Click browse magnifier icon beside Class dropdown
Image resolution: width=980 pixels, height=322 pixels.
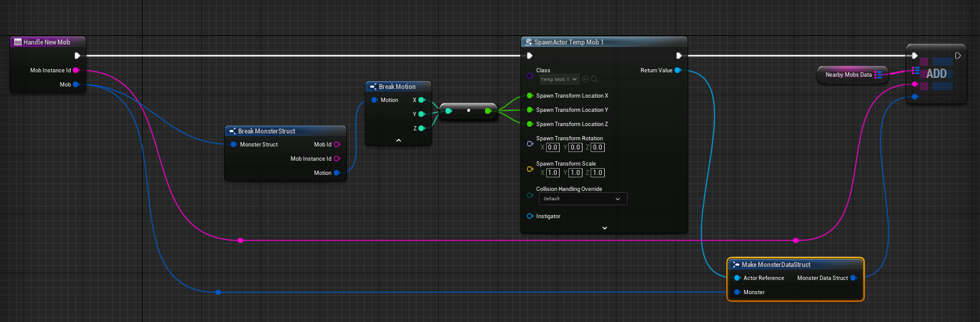coord(594,79)
